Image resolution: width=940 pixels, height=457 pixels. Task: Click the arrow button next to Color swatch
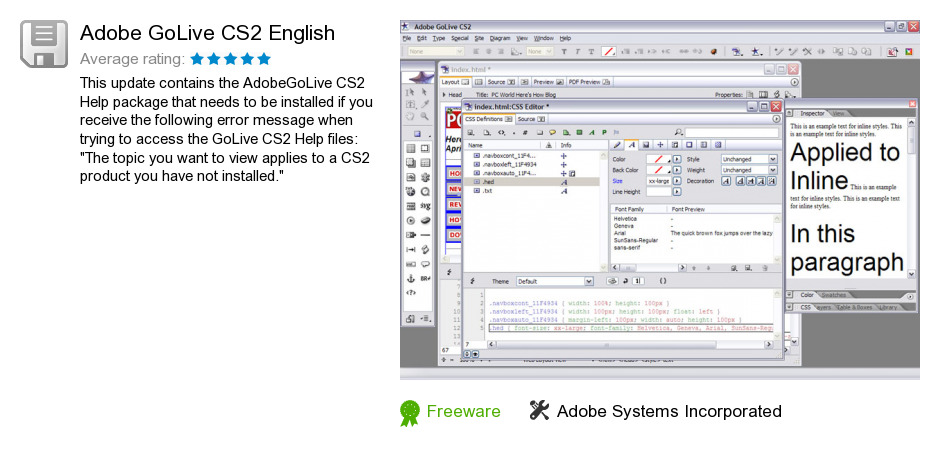point(677,159)
